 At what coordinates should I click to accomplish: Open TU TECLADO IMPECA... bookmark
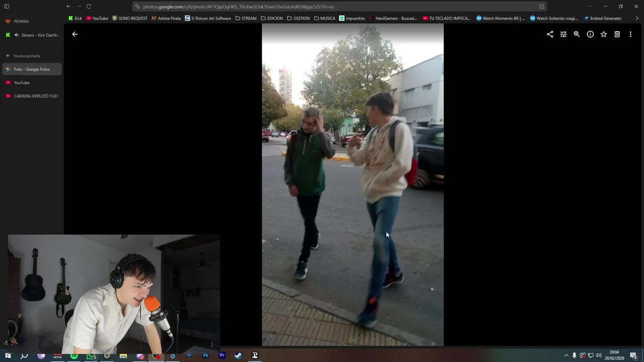pyautogui.click(x=447, y=18)
